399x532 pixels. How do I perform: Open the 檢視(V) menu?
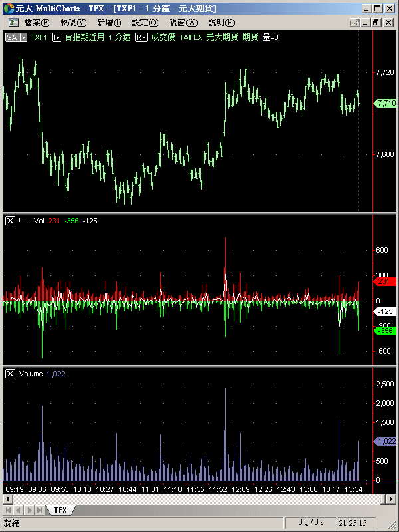coord(73,23)
